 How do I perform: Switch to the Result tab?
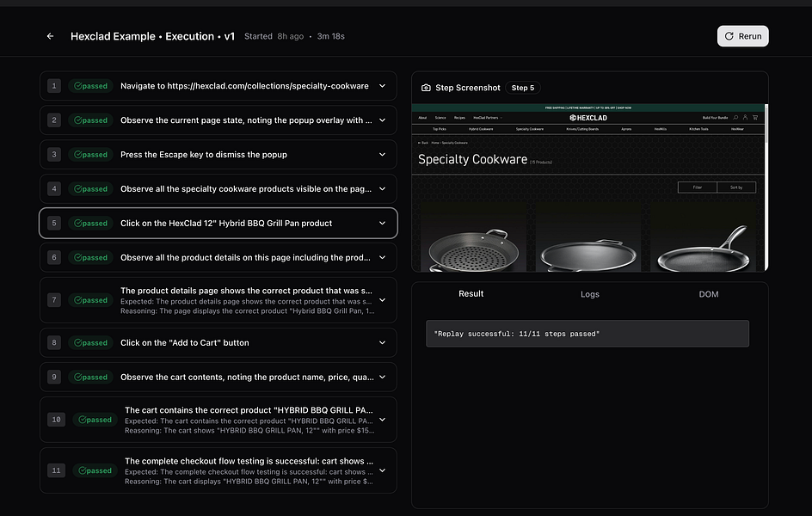pos(471,293)
